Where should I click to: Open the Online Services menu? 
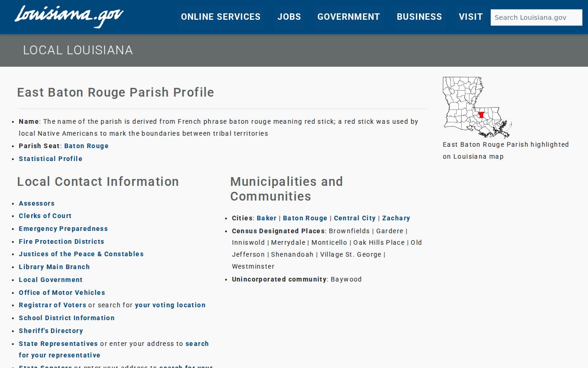click(220, 17)
